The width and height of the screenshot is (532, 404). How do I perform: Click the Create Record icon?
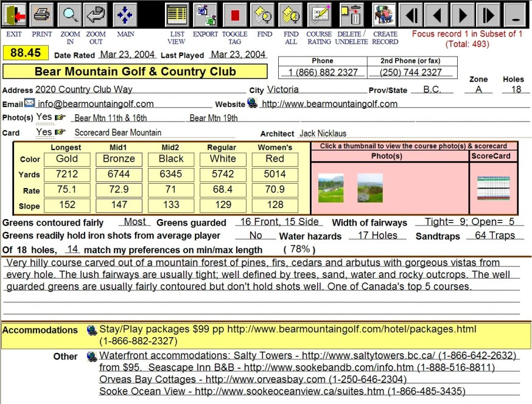384,15
